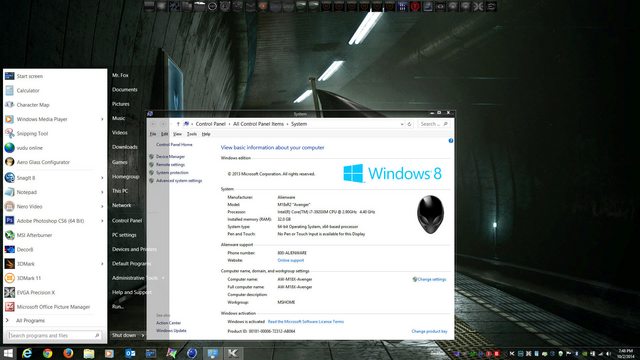Open address bar history dropdown
640x360 pixels.
point(402,124)
